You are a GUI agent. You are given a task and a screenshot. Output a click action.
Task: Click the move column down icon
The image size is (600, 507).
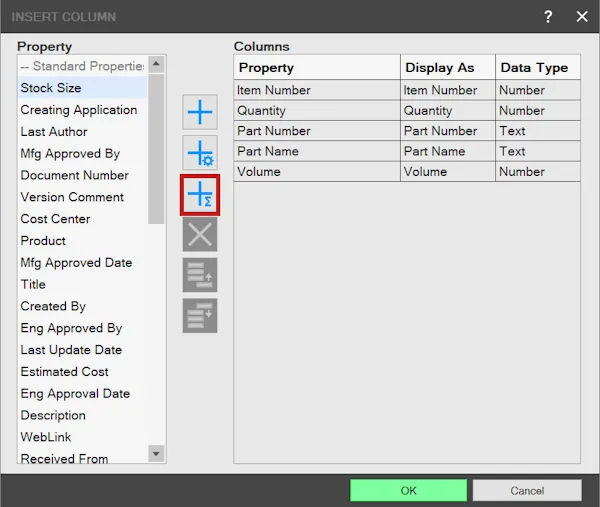tap(200, 316)
